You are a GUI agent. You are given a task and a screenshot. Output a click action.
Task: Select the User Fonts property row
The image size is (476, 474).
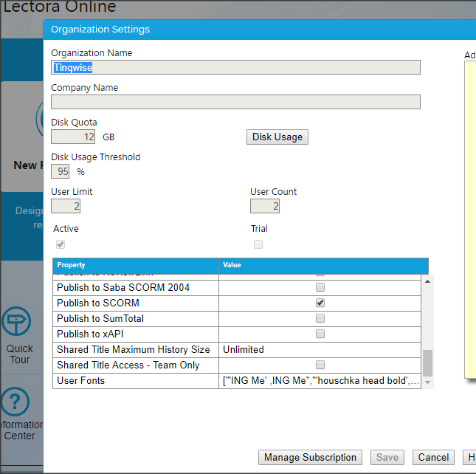[x=237, y=380]
